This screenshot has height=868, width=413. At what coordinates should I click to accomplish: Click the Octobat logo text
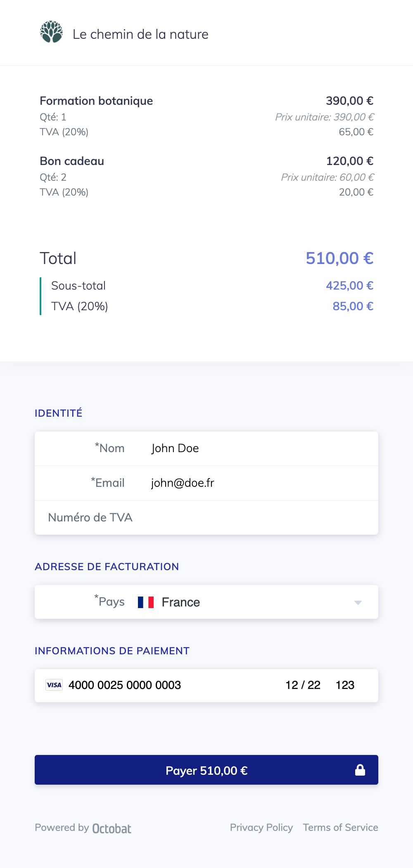[112, 828]
